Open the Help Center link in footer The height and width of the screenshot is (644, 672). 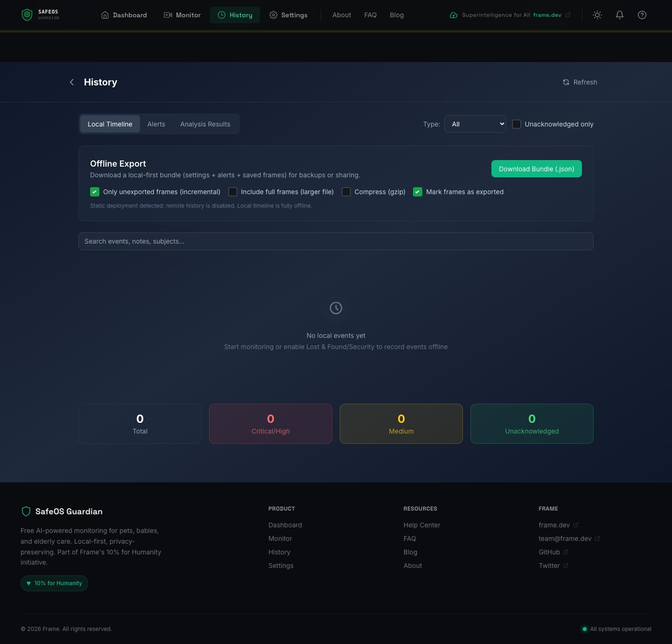421,525
